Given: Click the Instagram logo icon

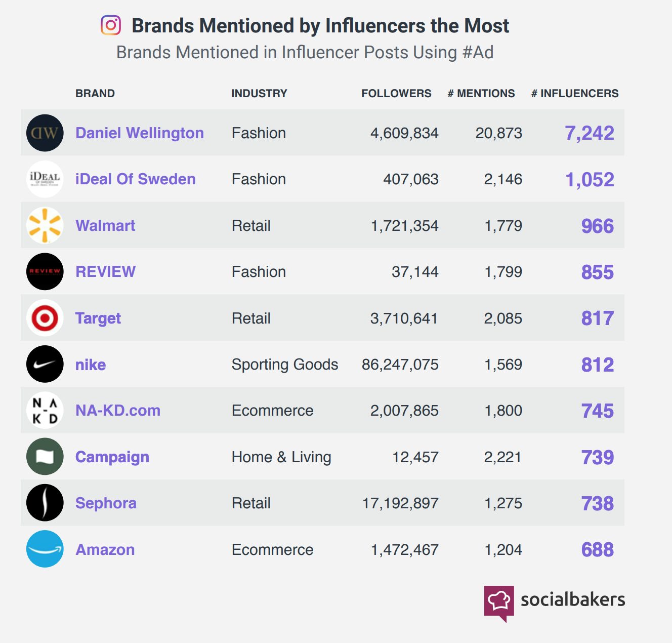Looking at the screenshot, I should (x=111, y=25).
